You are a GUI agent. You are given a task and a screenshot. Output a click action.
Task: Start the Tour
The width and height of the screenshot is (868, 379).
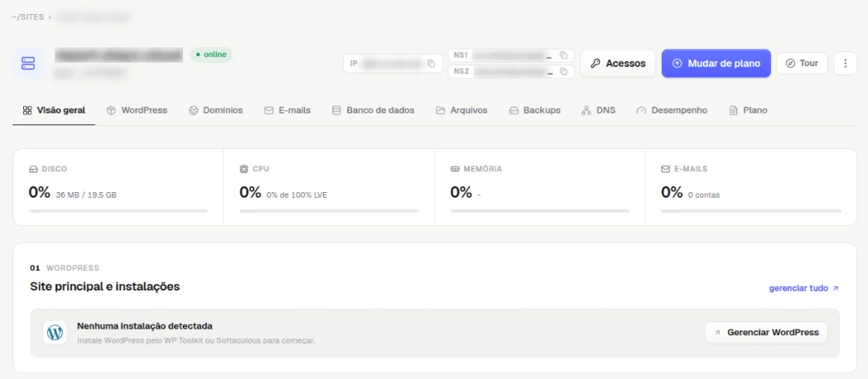click(x=802, y=63)
